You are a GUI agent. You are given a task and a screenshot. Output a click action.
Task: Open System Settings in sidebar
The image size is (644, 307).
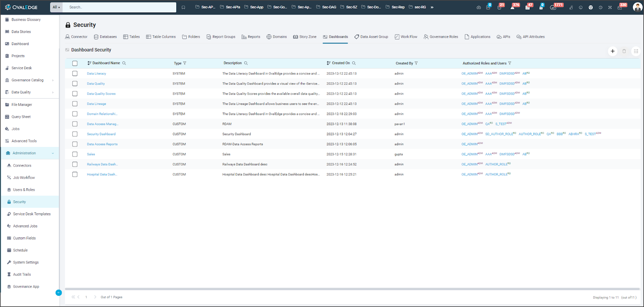pos(26,262)
